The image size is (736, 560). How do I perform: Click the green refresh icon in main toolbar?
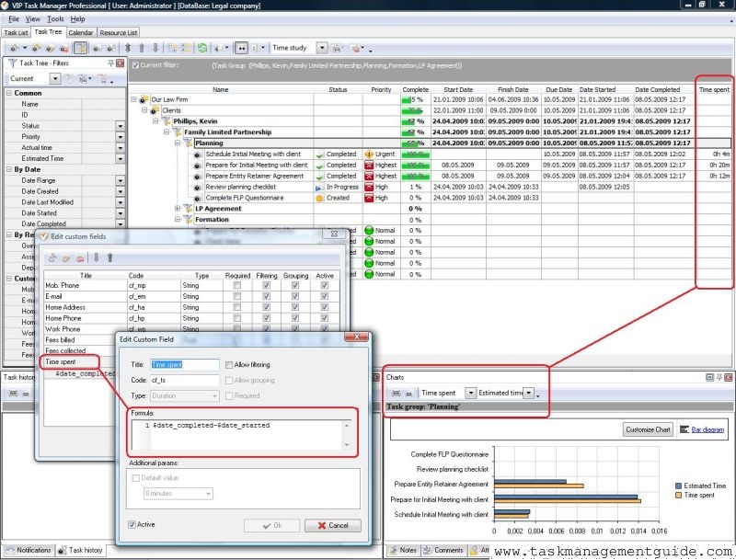pyautogui.click(x=202, y=48)
